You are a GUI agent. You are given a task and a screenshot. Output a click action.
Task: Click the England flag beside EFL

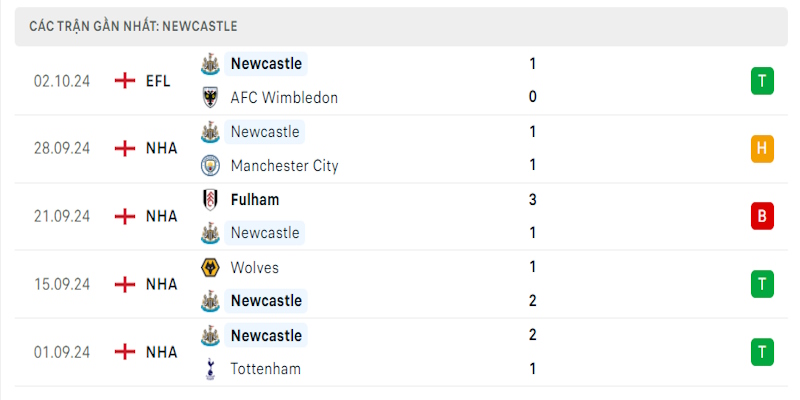coord(125,81)
